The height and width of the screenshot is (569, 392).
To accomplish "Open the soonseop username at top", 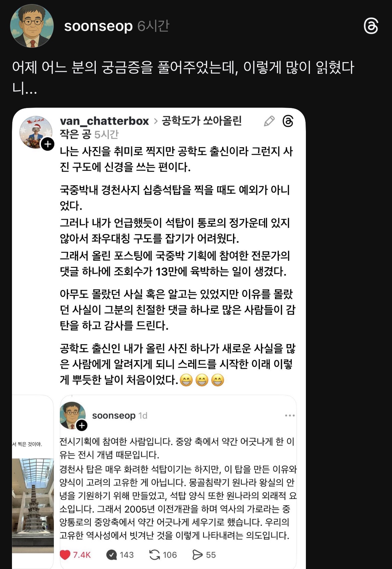I will coord(98,26).
